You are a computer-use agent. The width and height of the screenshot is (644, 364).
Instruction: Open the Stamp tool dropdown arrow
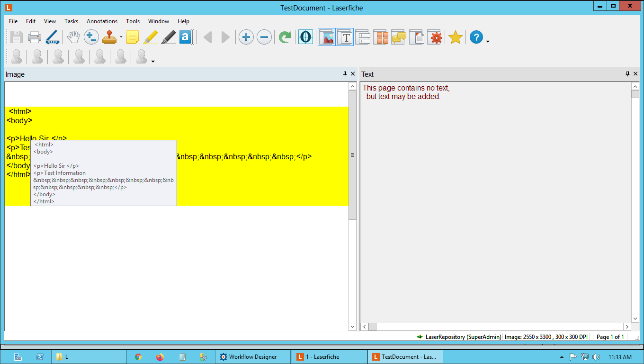tap(121, 37)
